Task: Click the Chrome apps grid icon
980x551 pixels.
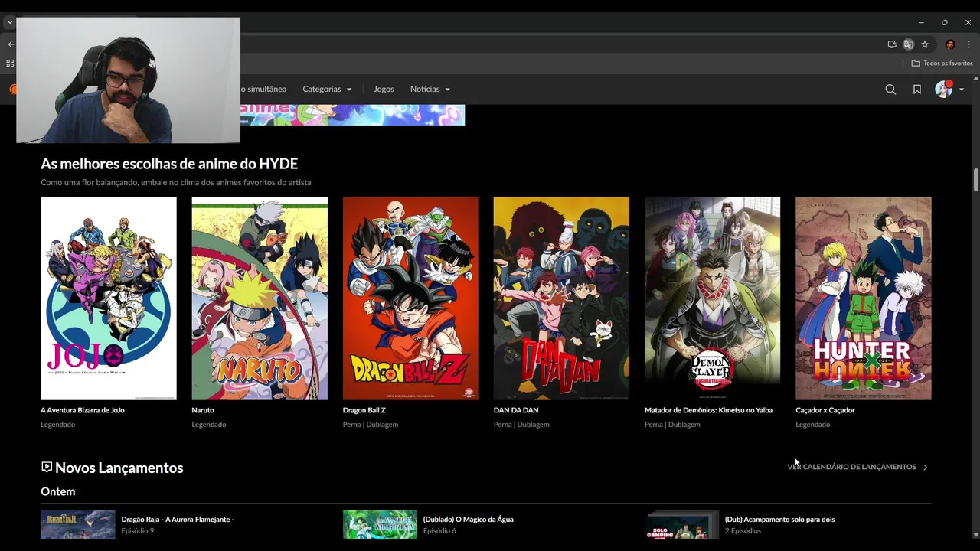Action: click(10, 64)
